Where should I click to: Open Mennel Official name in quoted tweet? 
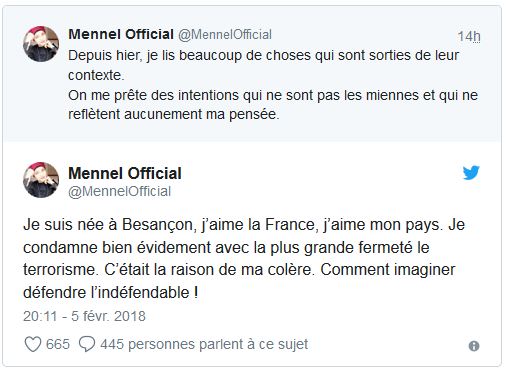coord(121,34)
